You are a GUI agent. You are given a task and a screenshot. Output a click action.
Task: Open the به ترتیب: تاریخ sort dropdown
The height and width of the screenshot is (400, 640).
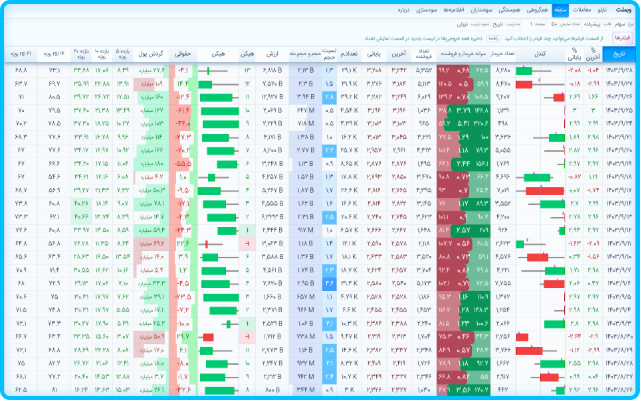[507, 24]
